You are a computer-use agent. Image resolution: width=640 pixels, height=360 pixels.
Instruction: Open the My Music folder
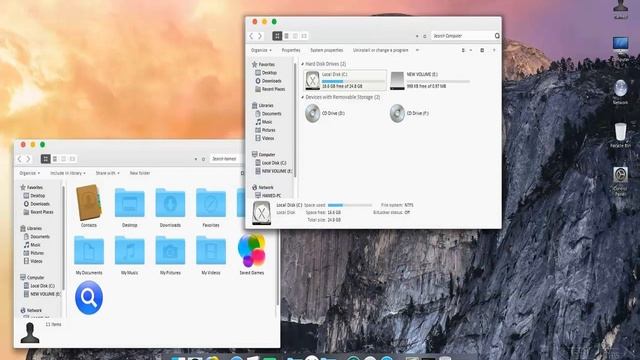click(x=129, y=250)
